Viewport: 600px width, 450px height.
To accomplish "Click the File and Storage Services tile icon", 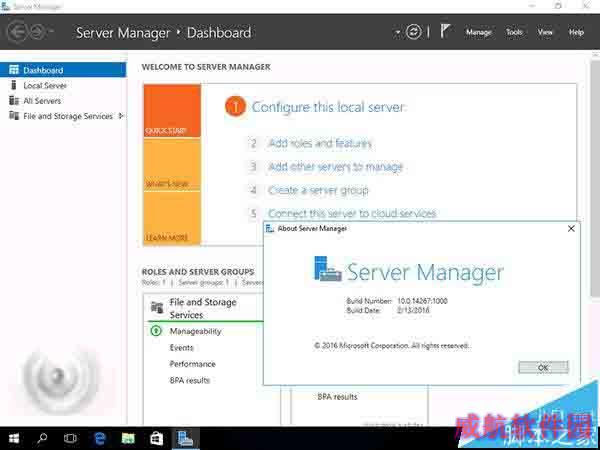I will (157, 307).
